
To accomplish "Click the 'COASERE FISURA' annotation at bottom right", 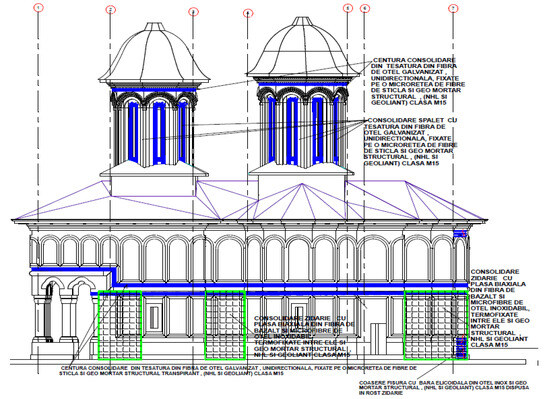I will [x=444, y=388].
